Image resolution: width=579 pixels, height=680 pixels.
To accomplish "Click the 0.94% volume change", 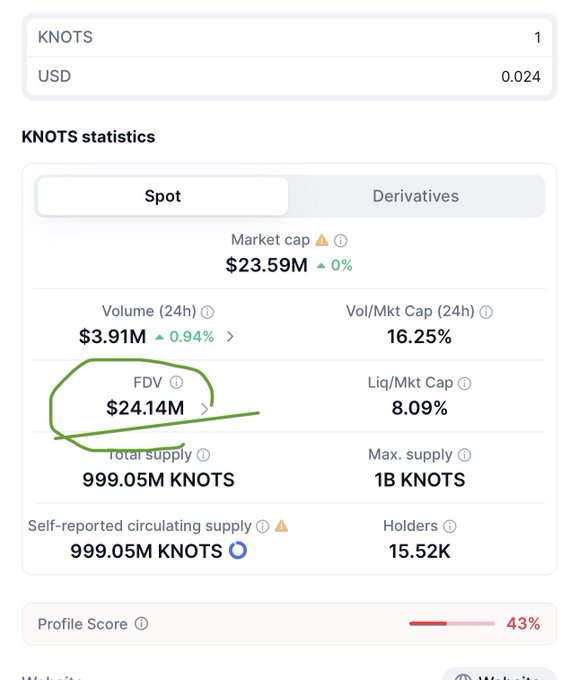I will click(191, 337).
